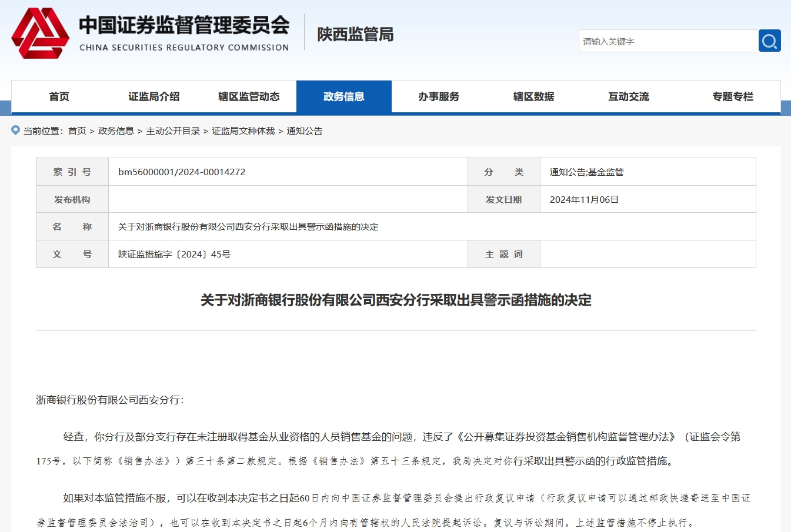The width and height of the screenshot is (791, 532).
Task: Type in the keyword search field
Action: pos(668,41)
